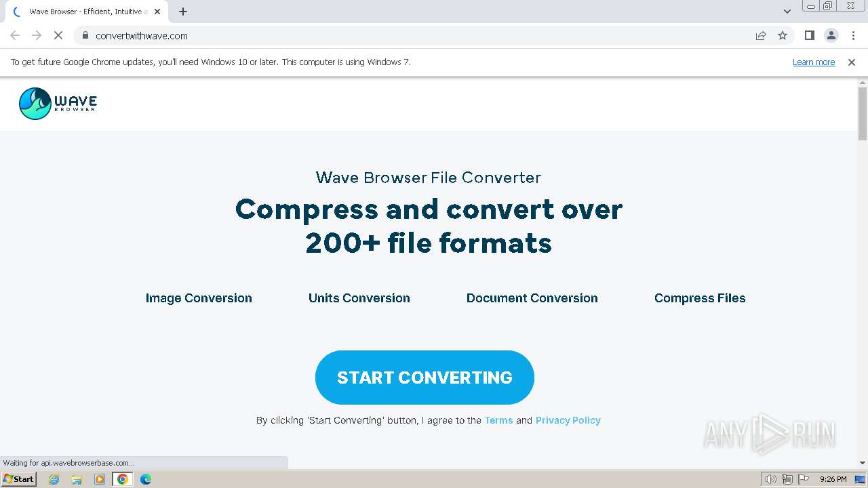Restore down the Chrome window

point(828,6)
